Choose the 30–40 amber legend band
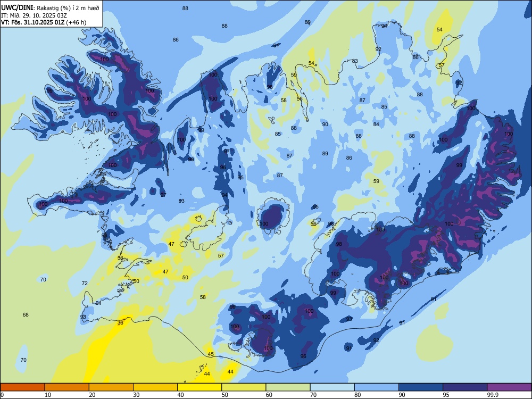Screen dimensions: 532x399 [155, 387]
